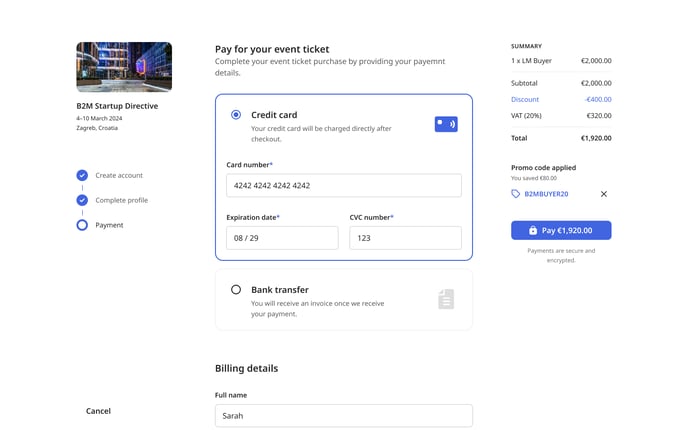This screenshot has height=430, width=688.
Task: Click the Full name field containing Sarah
Action: click(x=344, y=416)
